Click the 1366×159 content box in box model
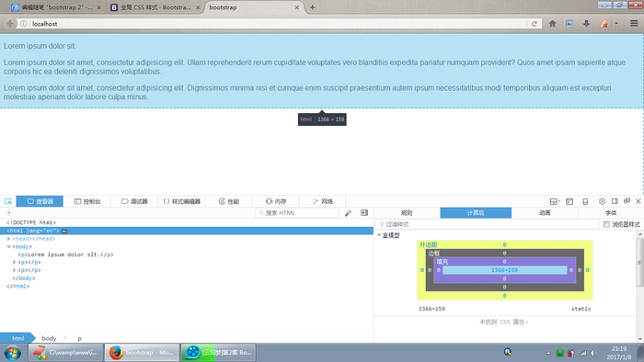Image resolution: width=644 pixels, height=362 pixels. tap(504, 270)
